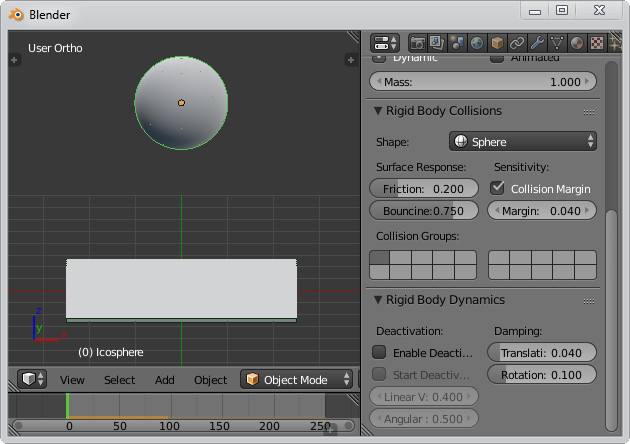Enable the Deactivation checkbox

click(379, 352)
